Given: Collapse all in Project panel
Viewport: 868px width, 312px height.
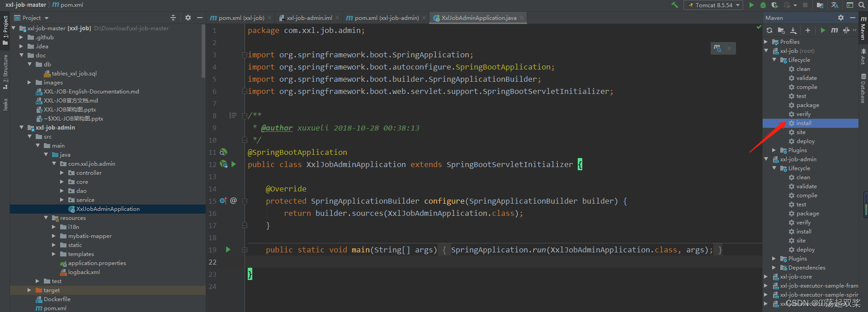Looking at the screenshot, I should pyautogui.click(x=173, y=18).
